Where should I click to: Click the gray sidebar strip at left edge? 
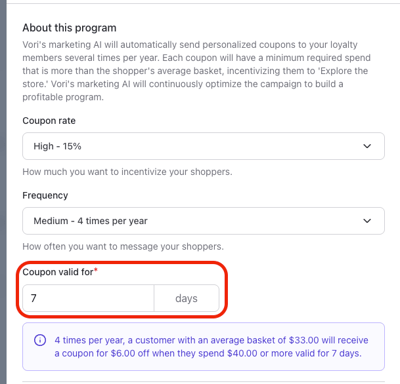coord(3,192)
